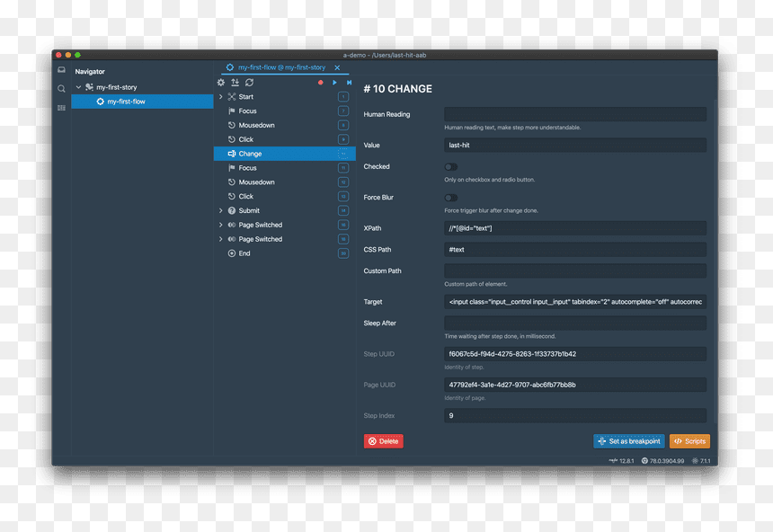The height and width of the screenshot is (532, 773).
Task: Click the question icon on the Submit step
Action: click(x=232, y=210)
